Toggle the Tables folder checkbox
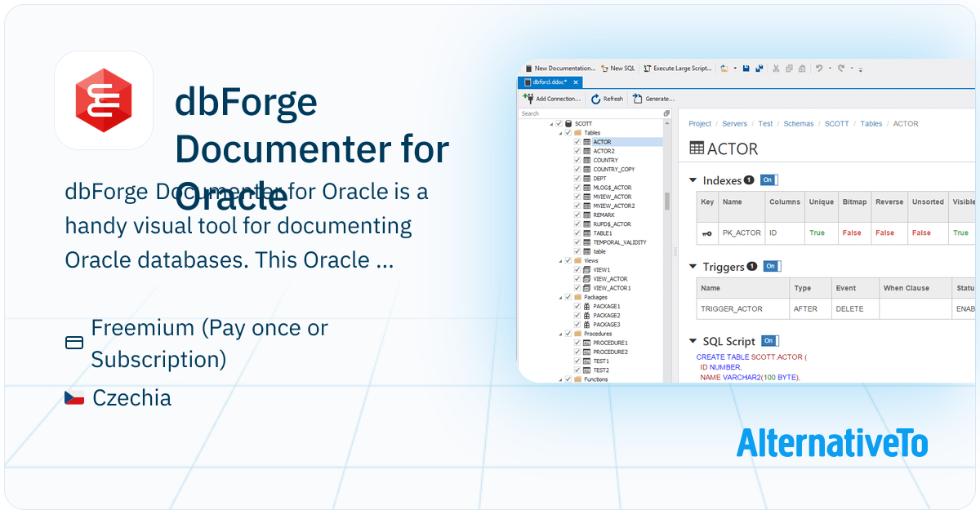 tap(568, 132)
